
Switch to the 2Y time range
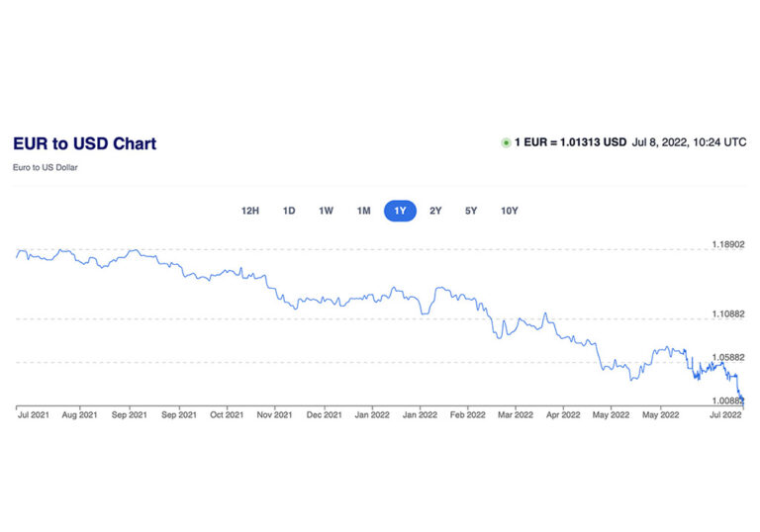tap(435, 211)
